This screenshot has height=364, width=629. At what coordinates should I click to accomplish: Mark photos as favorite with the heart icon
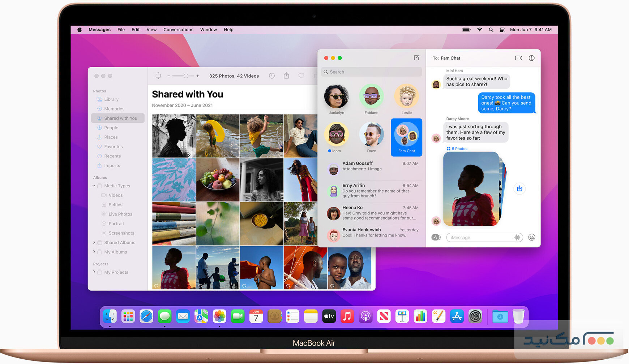point(301,76)
